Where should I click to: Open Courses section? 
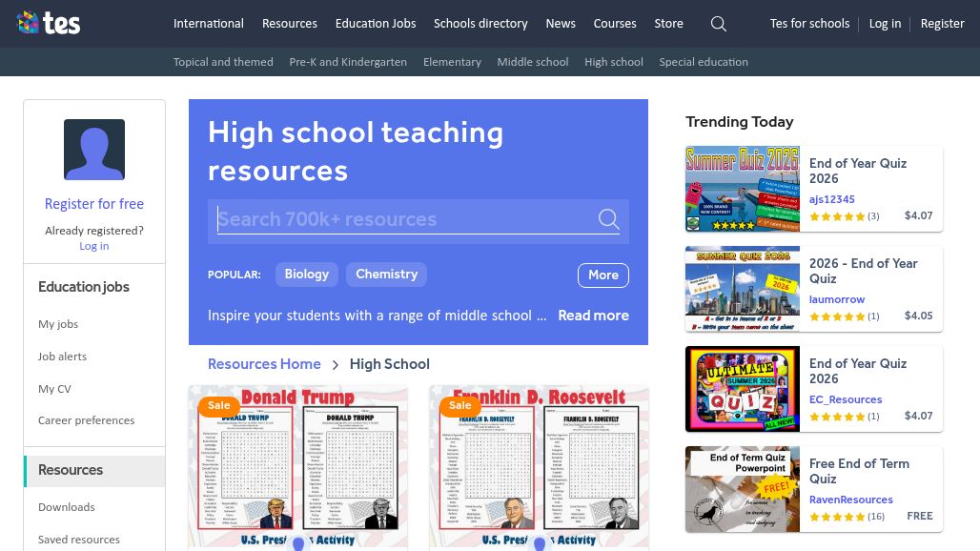615,24
